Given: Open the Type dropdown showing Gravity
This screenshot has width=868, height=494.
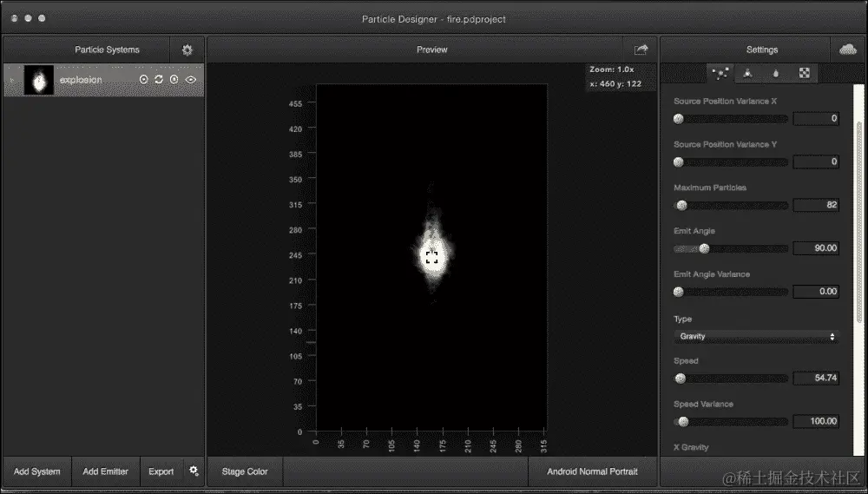Looking at the screenshot, I should click(756, 337).
